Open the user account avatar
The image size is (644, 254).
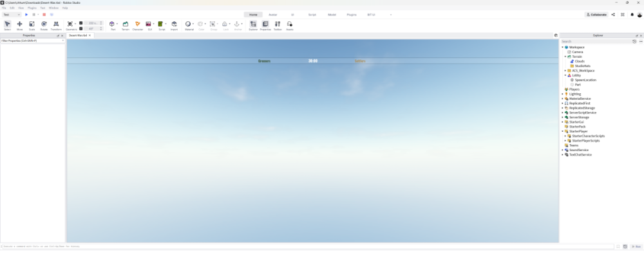[639, 15]
